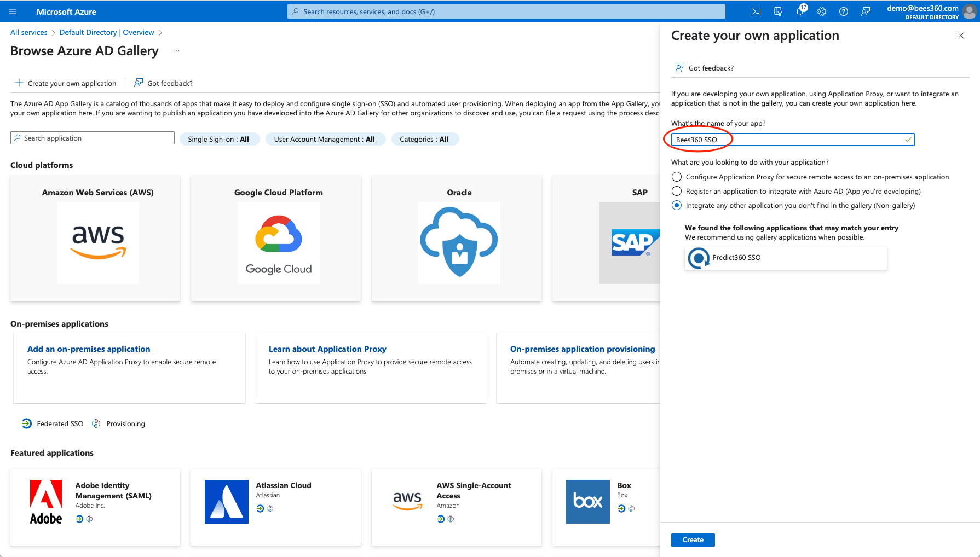This screenshot has height=557, width=980.
Task: Click the Oracle cloud shield logo
Action: 459,243
